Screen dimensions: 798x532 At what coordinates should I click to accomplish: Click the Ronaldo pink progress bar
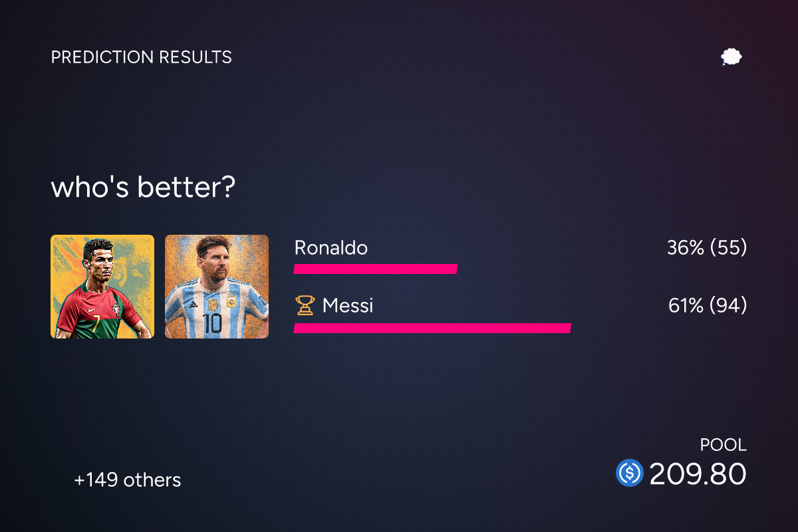pyautogui.click(x=376, y=269)
